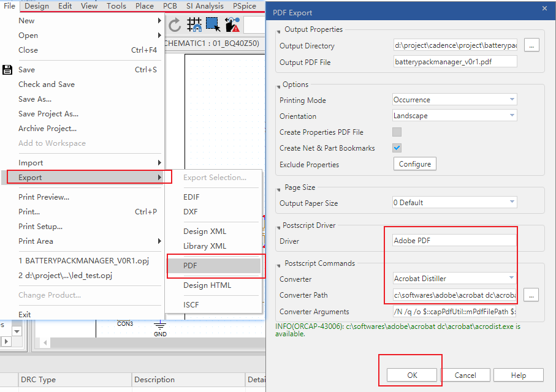Open the PCB menu

click(x=170, y=6)
